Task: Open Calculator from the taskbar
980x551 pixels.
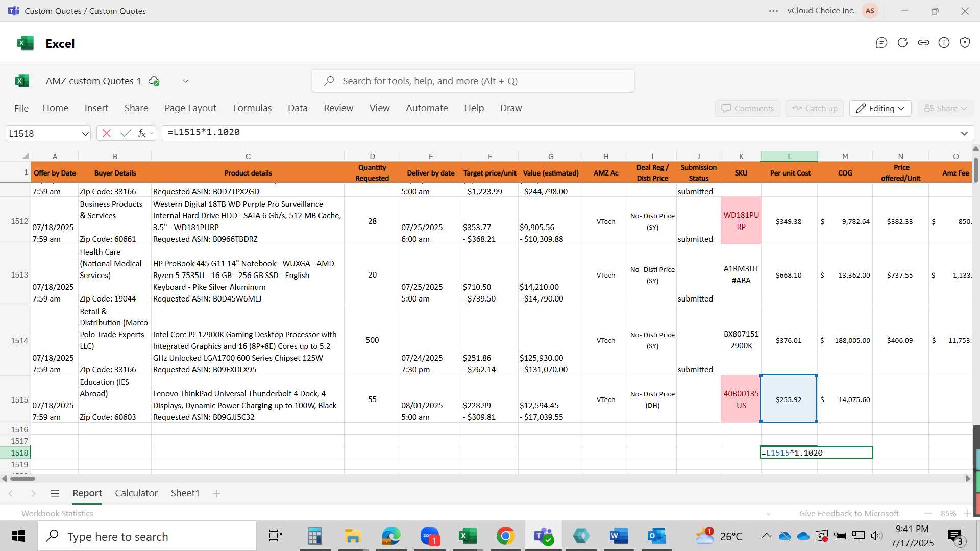Action: 314,536
